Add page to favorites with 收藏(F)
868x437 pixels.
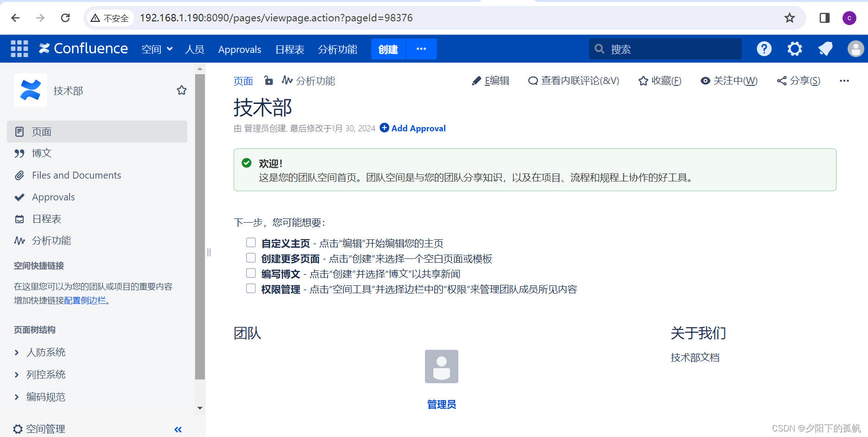pos(660,81)
